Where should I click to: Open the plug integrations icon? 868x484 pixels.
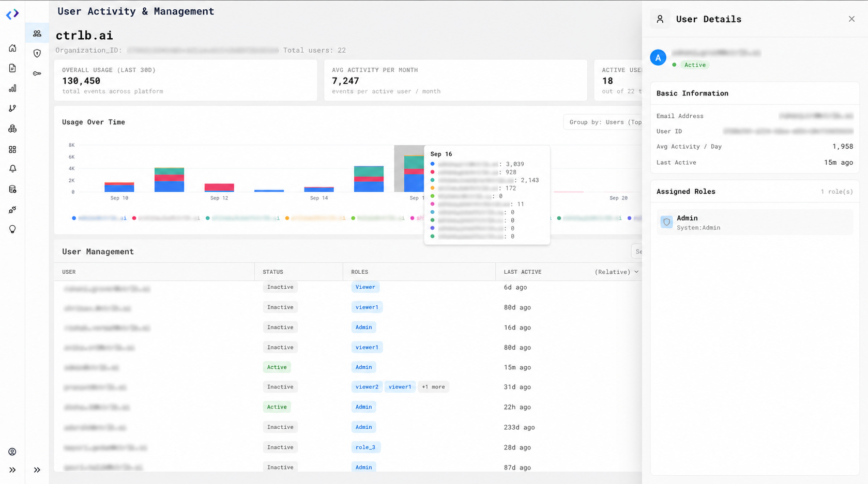tap(12, 209)
